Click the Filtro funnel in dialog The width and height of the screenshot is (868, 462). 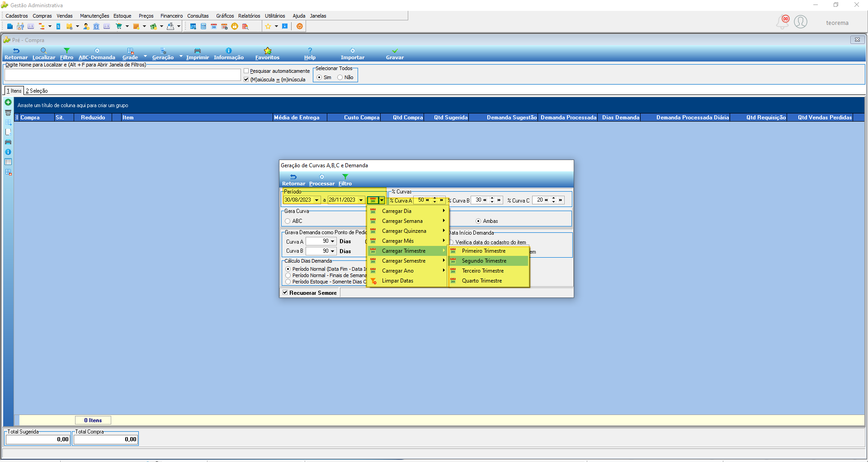pos(345,177)
